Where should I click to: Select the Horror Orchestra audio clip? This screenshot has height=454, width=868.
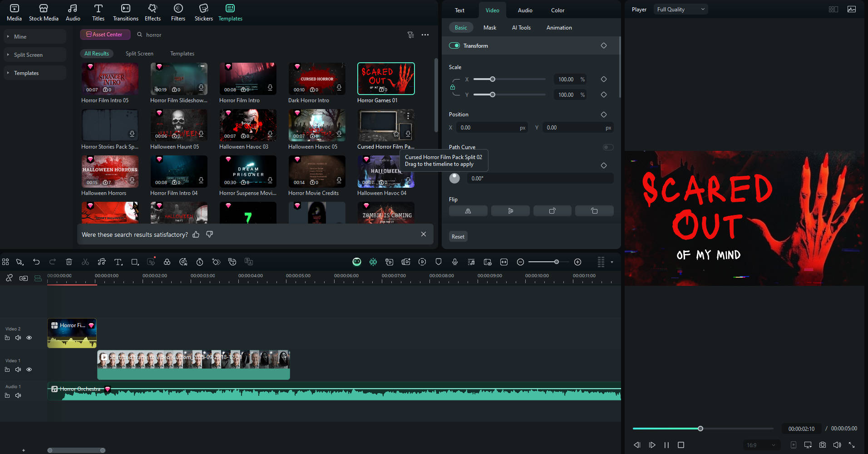tap(334, 391)
